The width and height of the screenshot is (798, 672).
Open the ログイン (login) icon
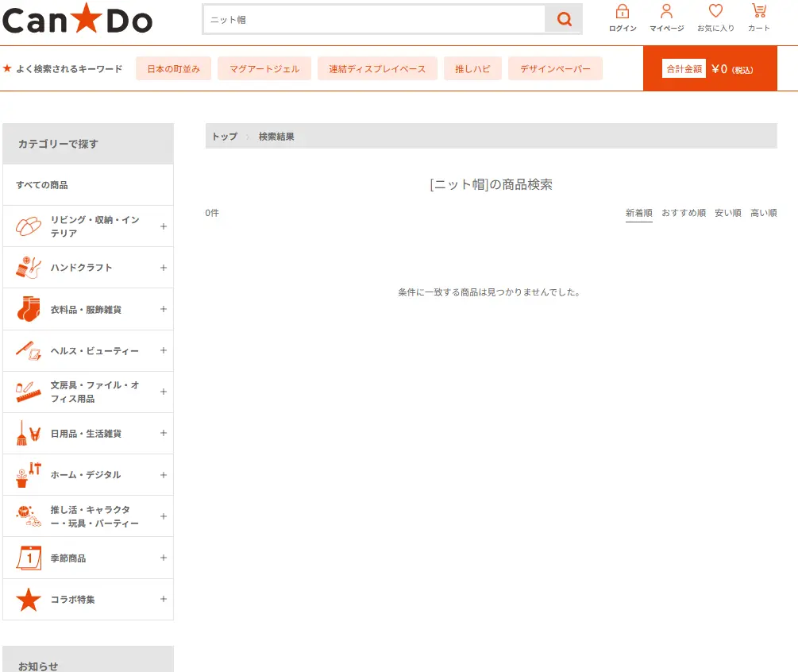point(623,16)
